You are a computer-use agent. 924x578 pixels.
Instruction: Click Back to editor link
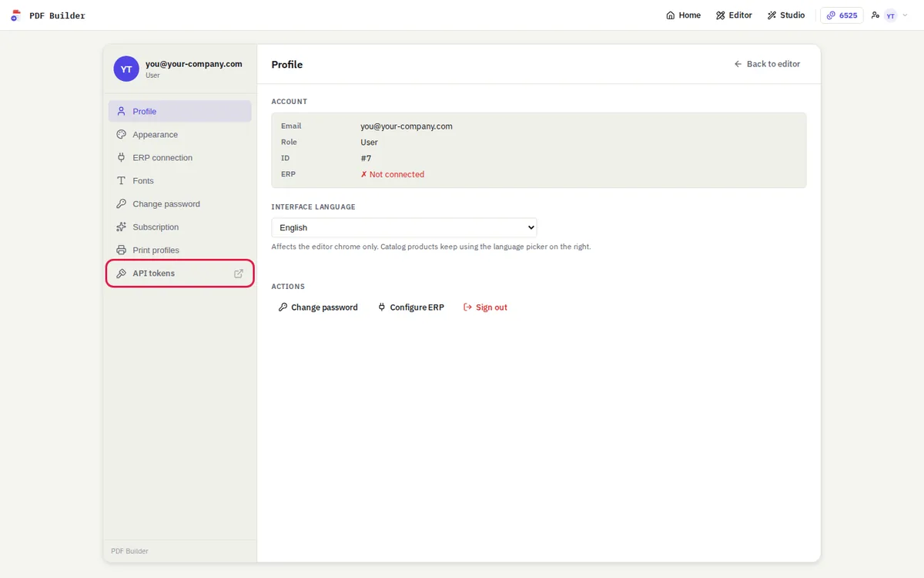(x=767, y=64)
